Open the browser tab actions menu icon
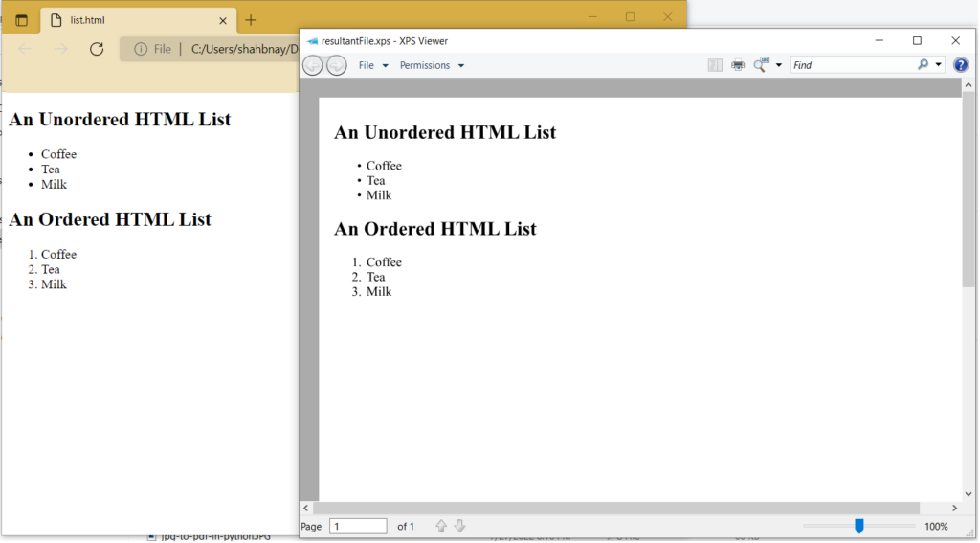Image resolution: width=980 pixels, height=543 pixels. click(x=21, y=20)
